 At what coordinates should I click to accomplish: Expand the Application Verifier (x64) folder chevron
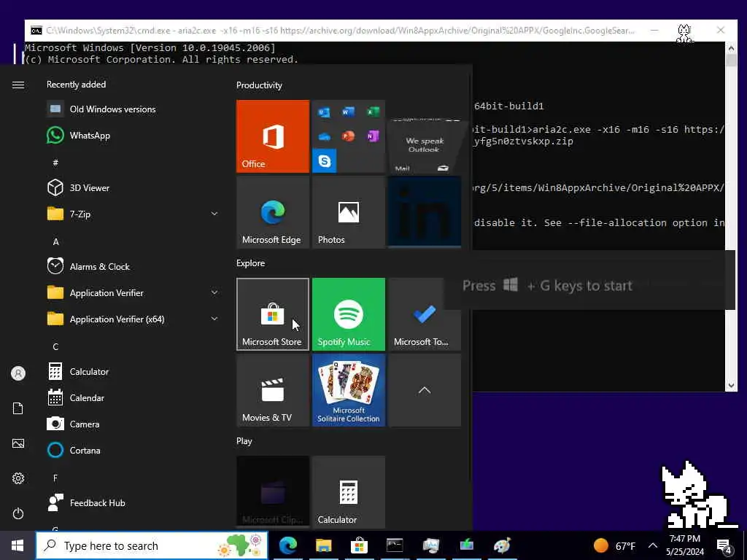[x=214, y=319]
